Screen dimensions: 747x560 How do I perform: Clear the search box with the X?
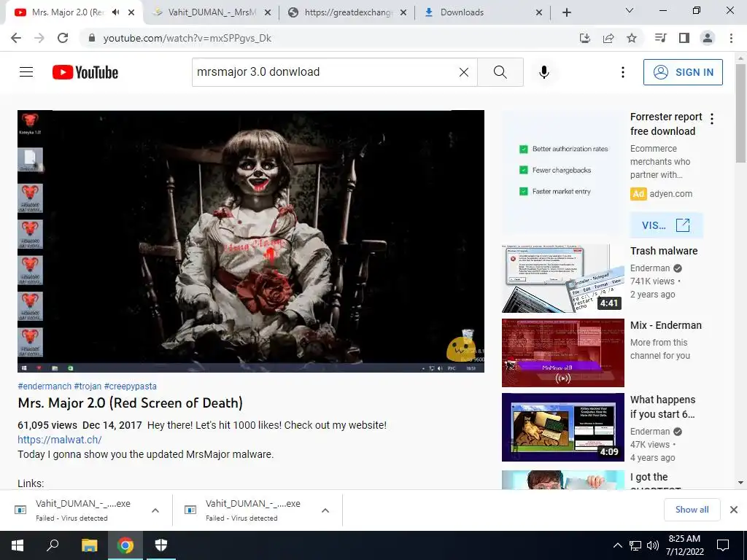pyautogui.click(x=463, y=72)
